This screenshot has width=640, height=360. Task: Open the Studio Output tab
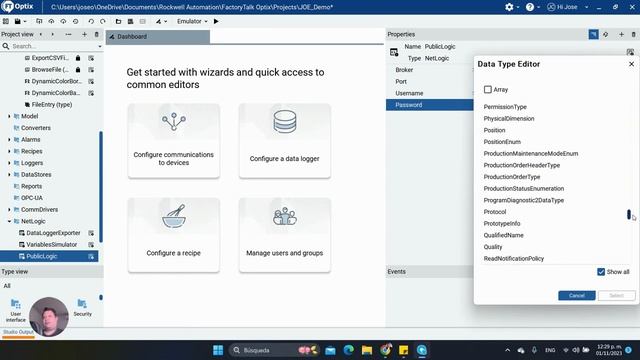(18, 332)
